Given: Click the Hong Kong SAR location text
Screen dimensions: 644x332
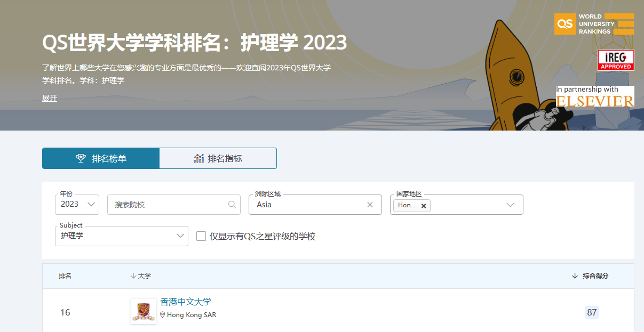Looking at the screenshot, I should [192, 315].
